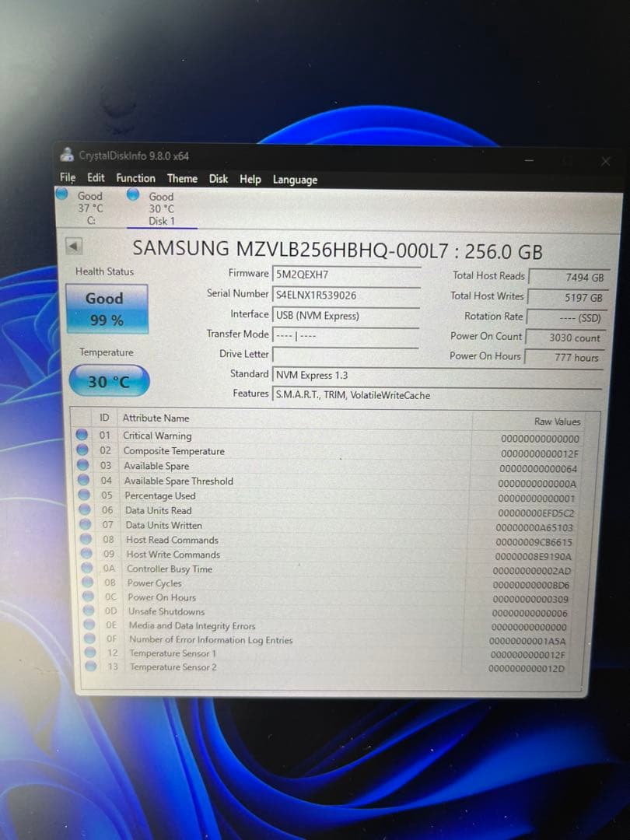This screenshot has height=840, width=630.
Task: Open the File menu
Action: click(68, 177)
